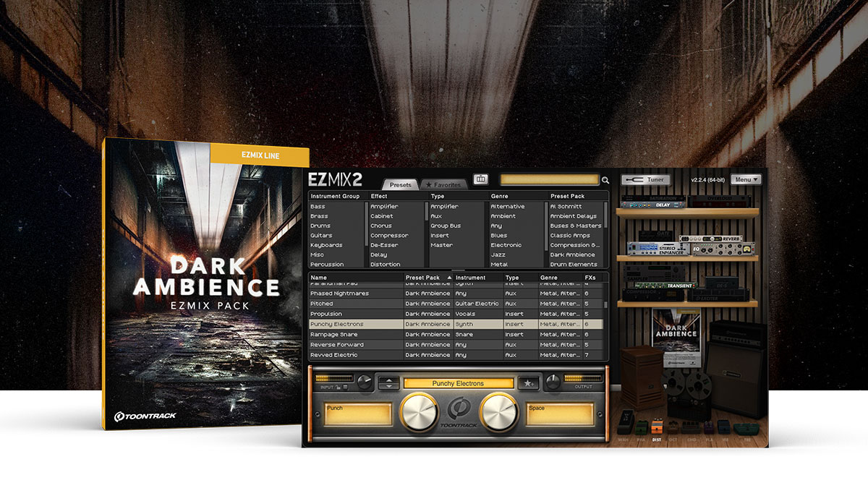868x488 pixels.
Task: Step to previous preset with up arrow
Action: coord(388,380)
